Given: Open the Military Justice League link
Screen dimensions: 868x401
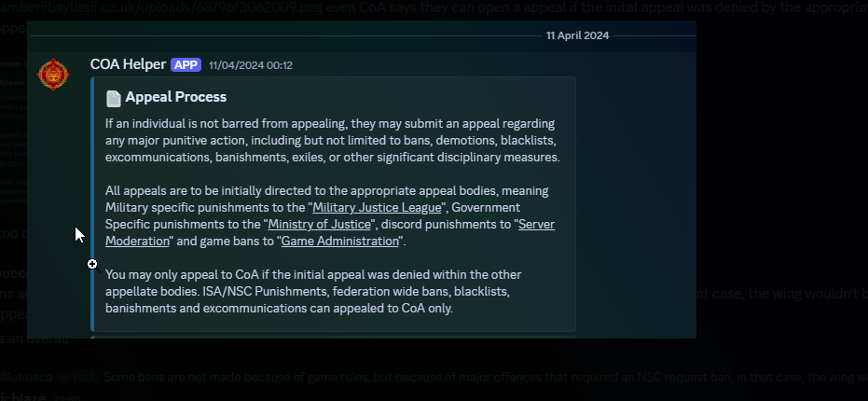Looking at the screenshot, I should pos(377,208).
